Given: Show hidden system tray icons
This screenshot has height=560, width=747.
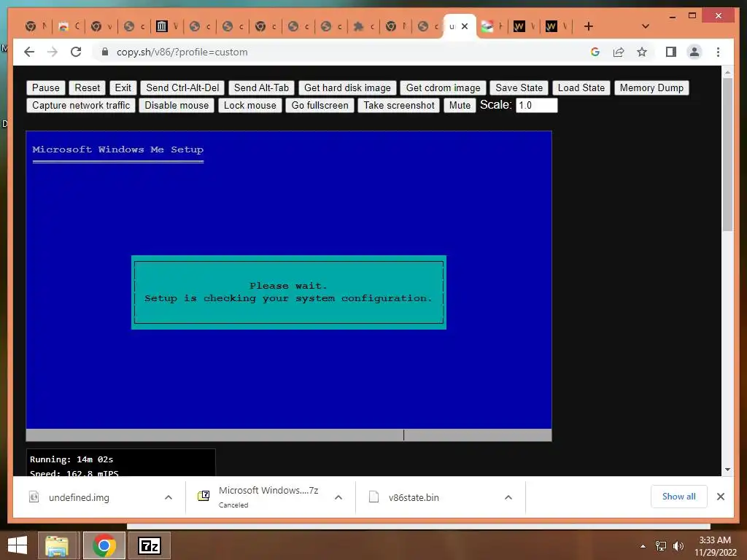Looking at the screenshot, I should [643, 546].
